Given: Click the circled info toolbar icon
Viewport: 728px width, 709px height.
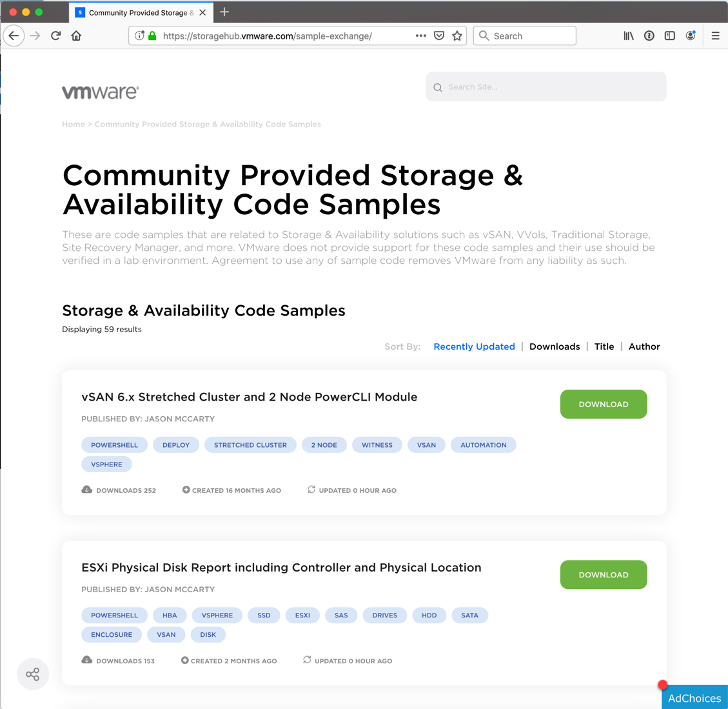Looking at the screenshot, I should click(x=649, y=35).
